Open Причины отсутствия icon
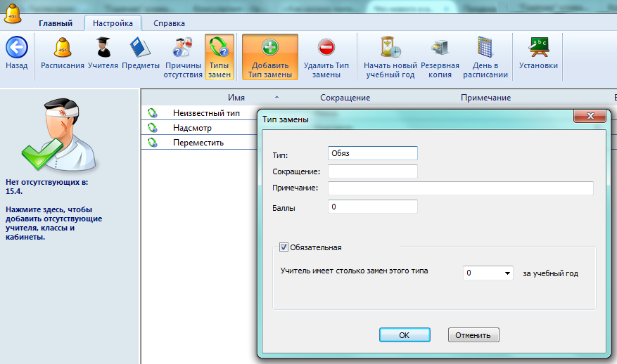 (x=183, y=48)
